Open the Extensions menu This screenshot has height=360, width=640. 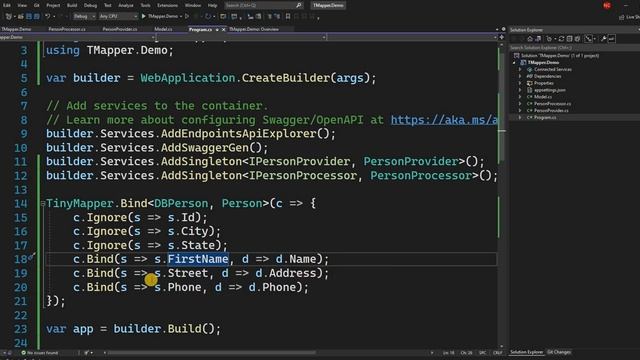click(x=167, y=5)
